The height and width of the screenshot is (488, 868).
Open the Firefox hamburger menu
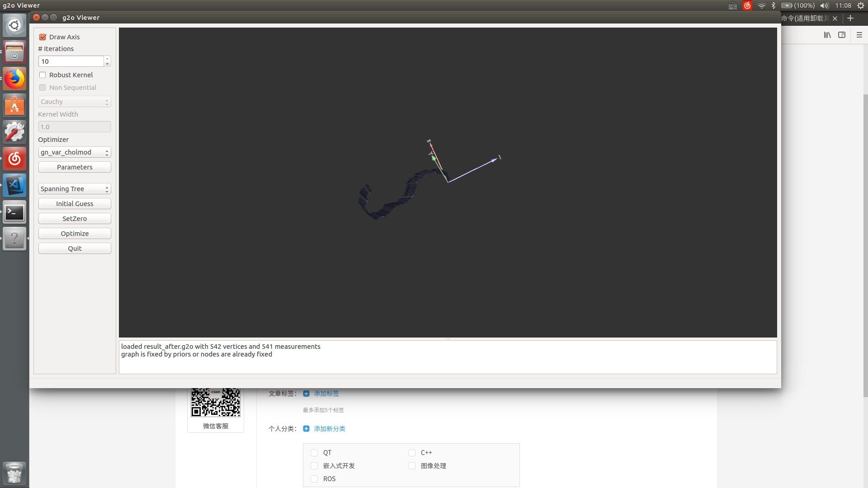(x=859, y=35)
